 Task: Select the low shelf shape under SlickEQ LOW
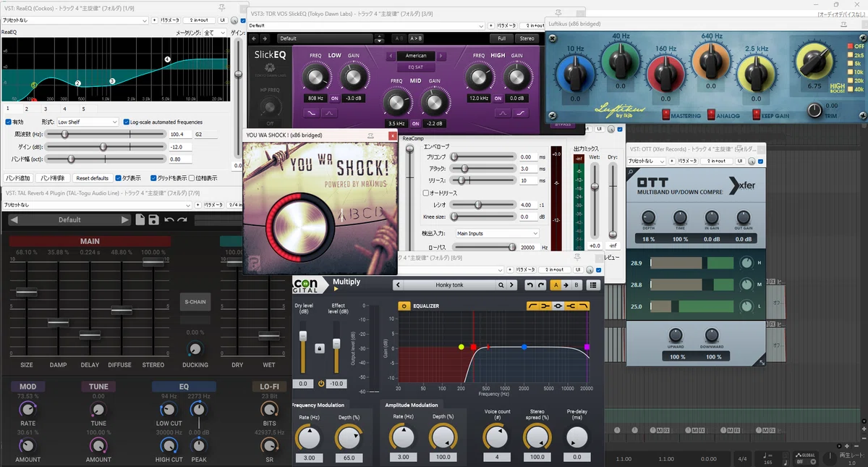[x=312, y=113]
